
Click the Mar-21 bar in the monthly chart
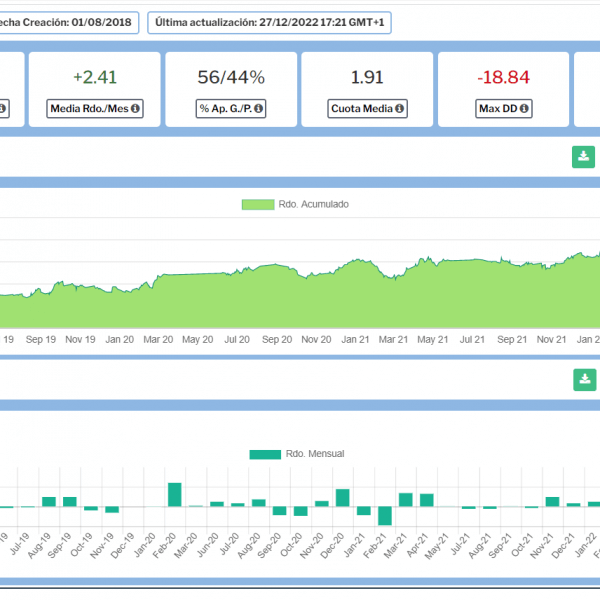[x=406, y=500]
